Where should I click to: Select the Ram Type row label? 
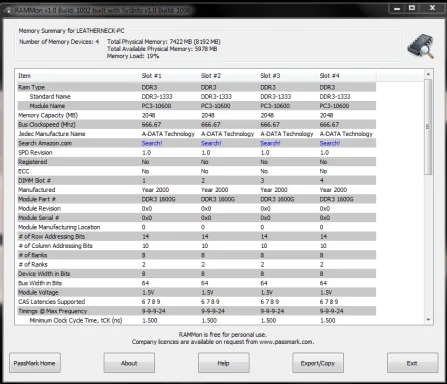coord(31,87)
